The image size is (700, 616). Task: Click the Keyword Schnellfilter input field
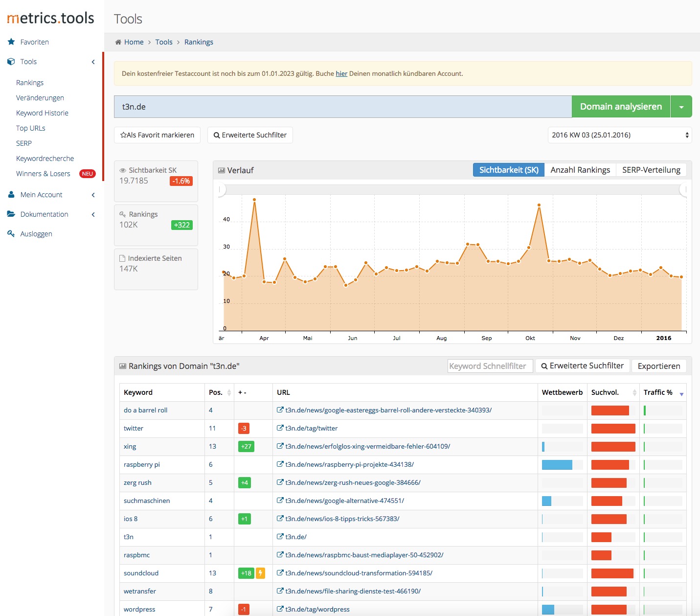[490, 366]
